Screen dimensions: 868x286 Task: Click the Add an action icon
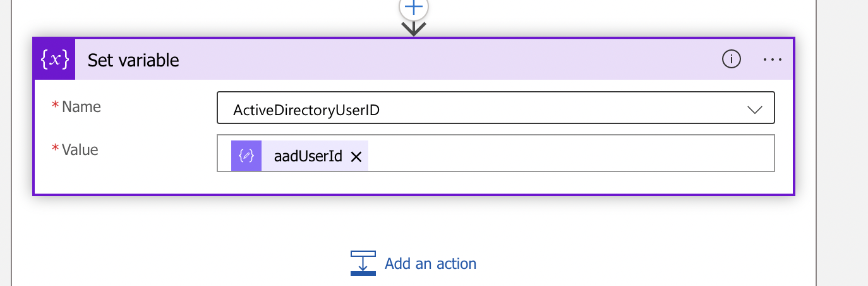pyautogui.click(x=363, y=263)
